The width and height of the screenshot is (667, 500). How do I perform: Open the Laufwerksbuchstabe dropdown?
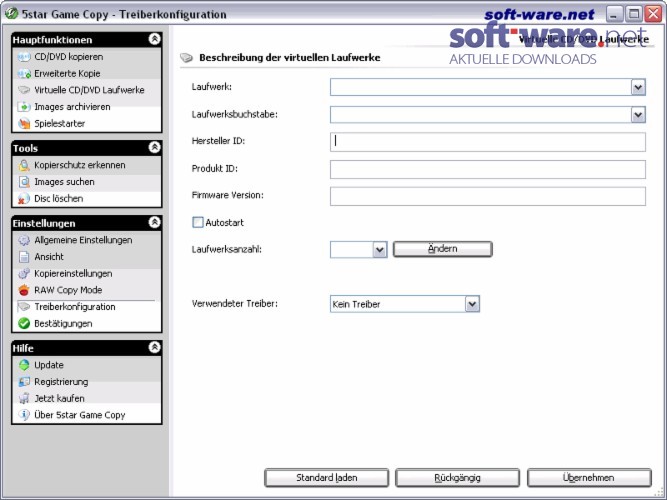[638, 114]
